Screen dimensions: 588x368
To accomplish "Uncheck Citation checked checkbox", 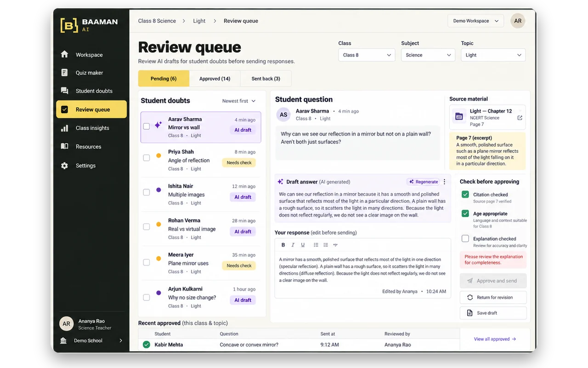I will 465,195.
